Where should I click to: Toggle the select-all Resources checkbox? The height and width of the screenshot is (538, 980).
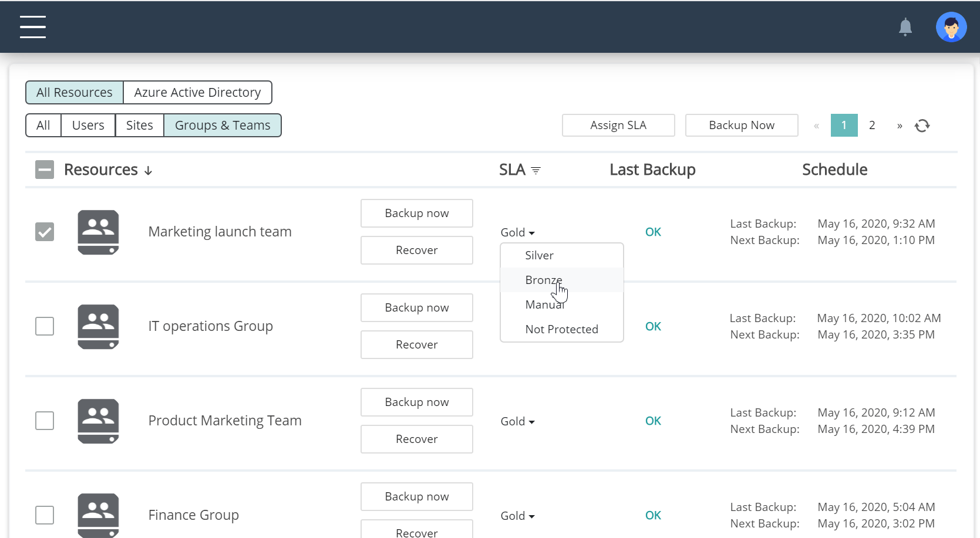click(45, 170)
